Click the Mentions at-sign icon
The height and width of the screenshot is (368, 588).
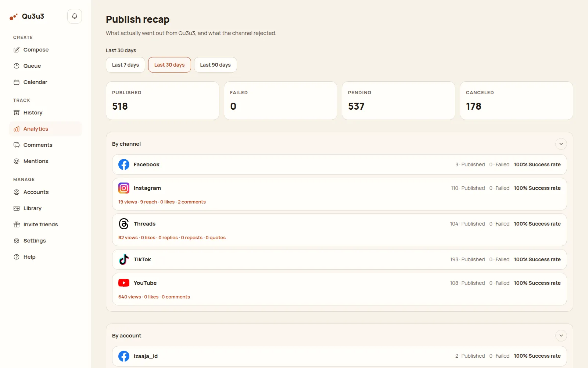click(17, 161)
